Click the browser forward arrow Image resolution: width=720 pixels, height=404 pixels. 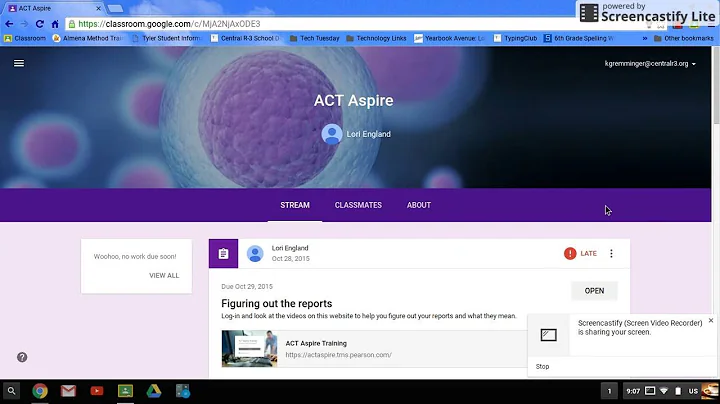click(x=24, y=24)
